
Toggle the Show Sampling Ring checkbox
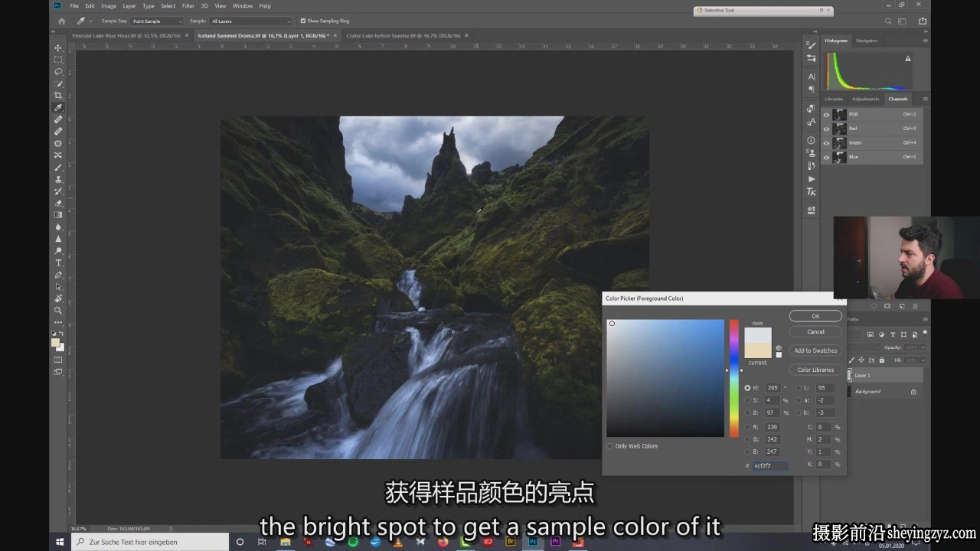pyautogui.click(x=302, y=21)
